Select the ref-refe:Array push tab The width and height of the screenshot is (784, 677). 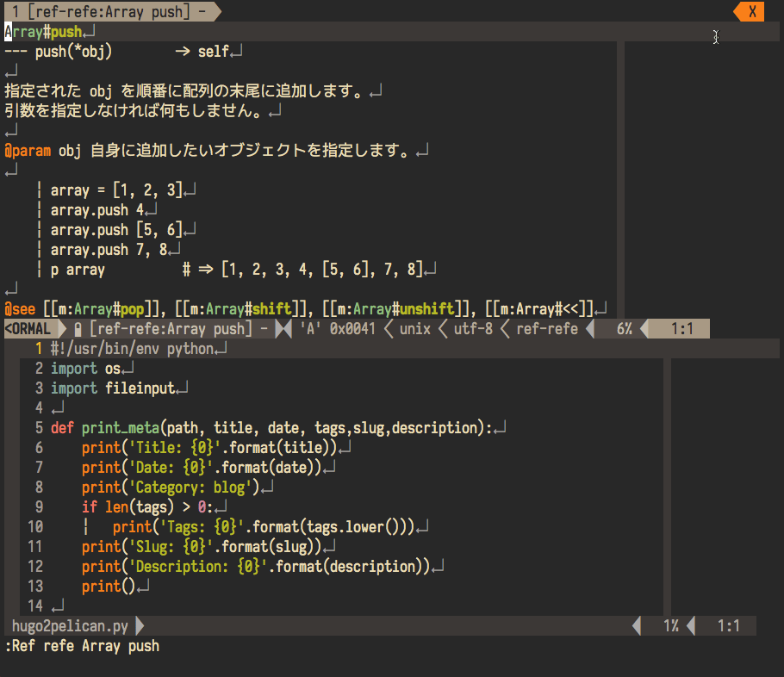(110, 11)
